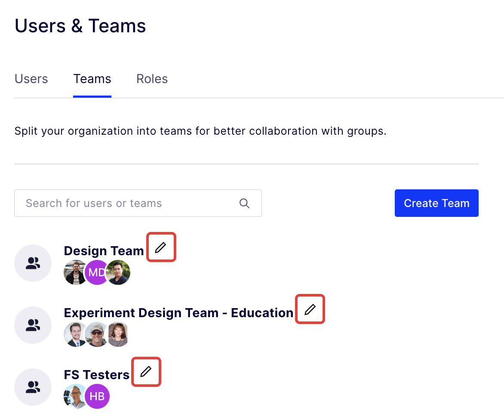Open Experiment Design Team - Education name

pos(179,313)
